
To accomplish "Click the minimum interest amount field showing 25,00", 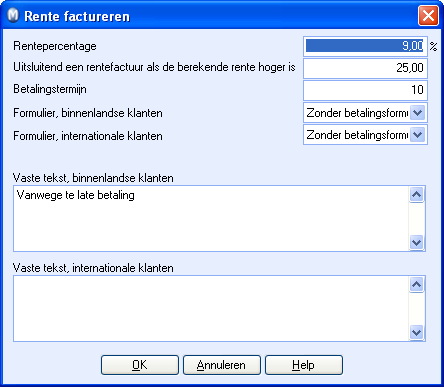I will 365,68.
